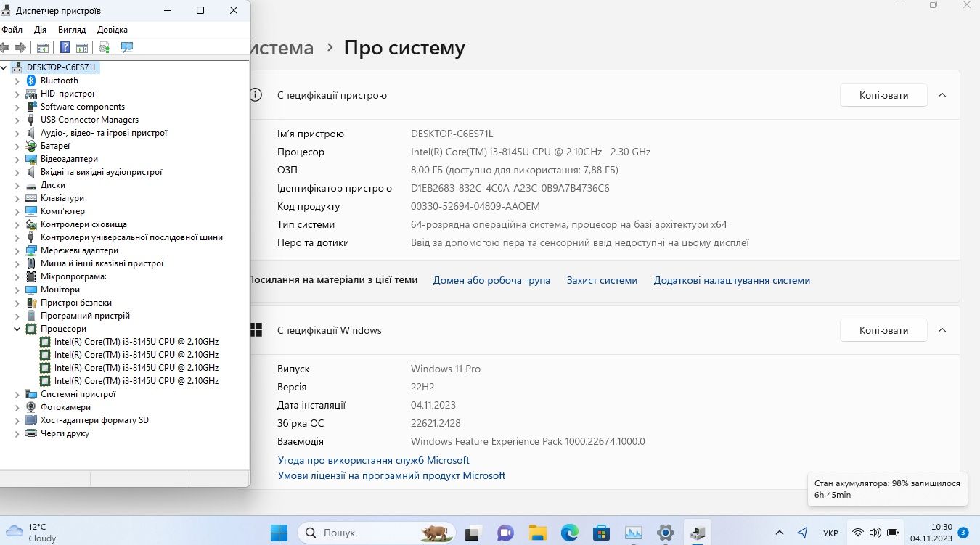This screenshot has width=980, height=545.
Task: Open Microsoft Store from taskbar
Action: pyautogui.click(x=602, y=533)
